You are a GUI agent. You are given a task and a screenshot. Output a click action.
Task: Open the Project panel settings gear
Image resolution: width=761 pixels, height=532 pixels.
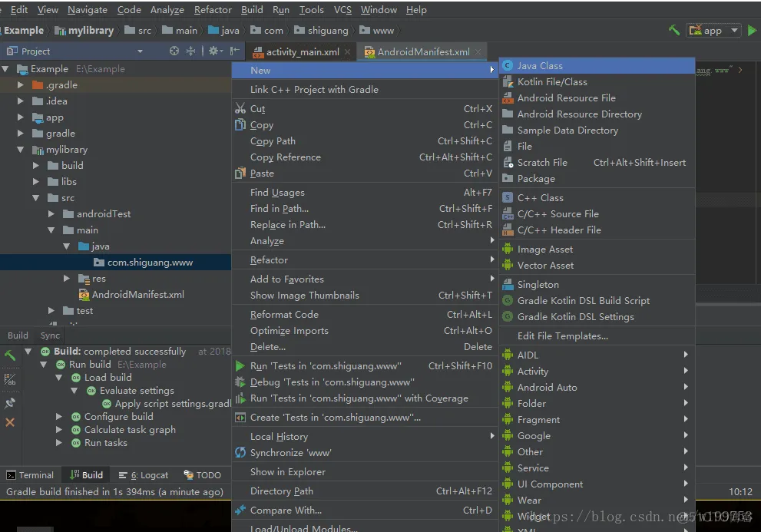coord(216,51)
